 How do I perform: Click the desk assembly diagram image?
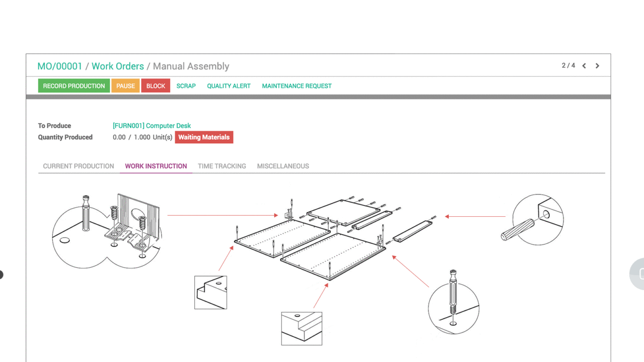(x=308, y=270)
